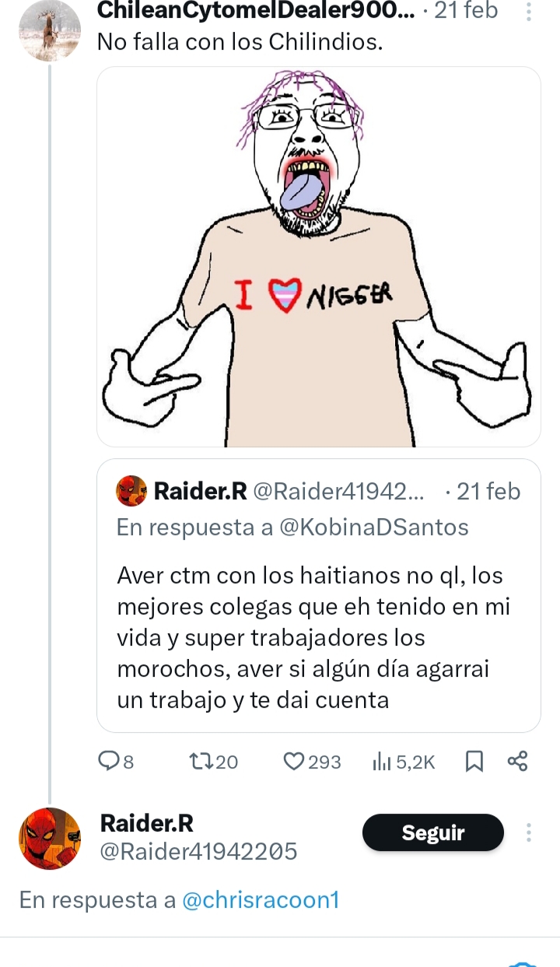Select the Raider.R display name in reply
The width and height of the screenshot is (560, 967).
pyautogui.click(x=147, y=823)
